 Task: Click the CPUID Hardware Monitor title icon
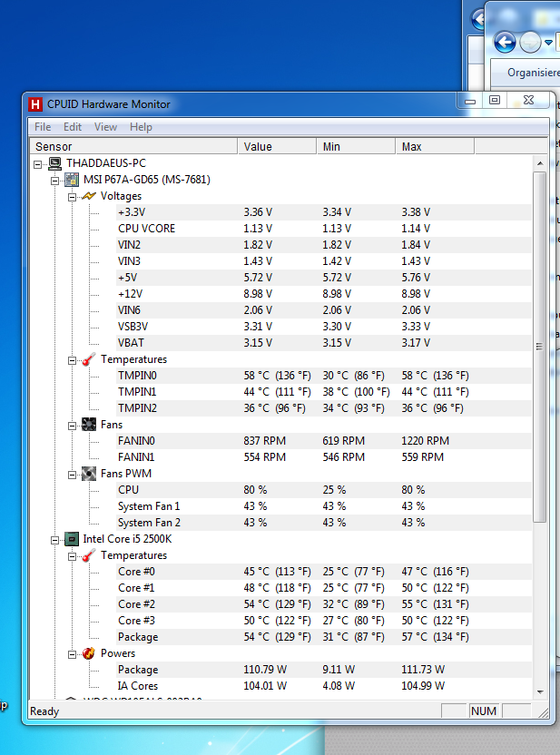click(35, 104)
